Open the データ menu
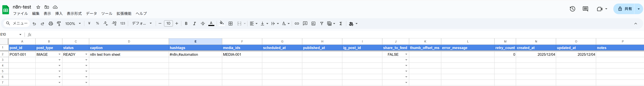Viewport: 644px width, 86px height. click(x=91, y=14)
